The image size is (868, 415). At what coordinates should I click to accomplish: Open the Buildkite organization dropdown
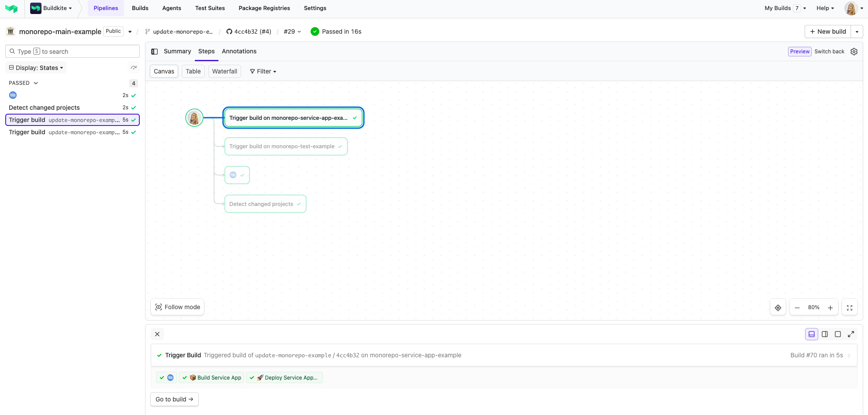51,8
